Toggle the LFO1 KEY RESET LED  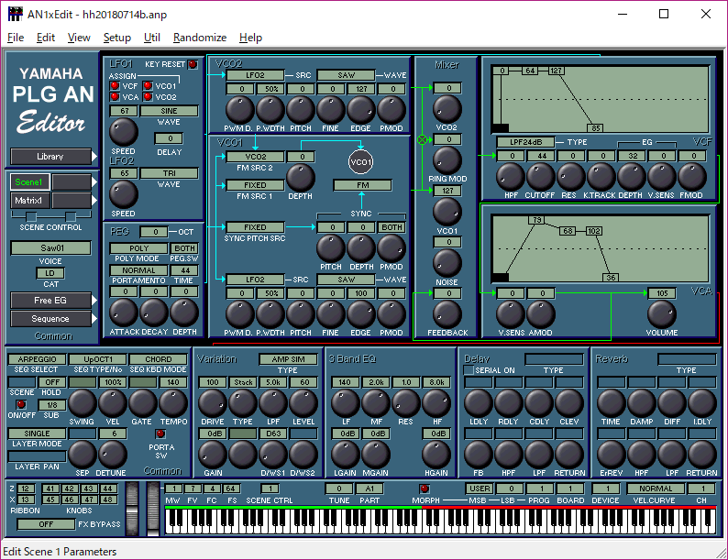tap(193, 65)
